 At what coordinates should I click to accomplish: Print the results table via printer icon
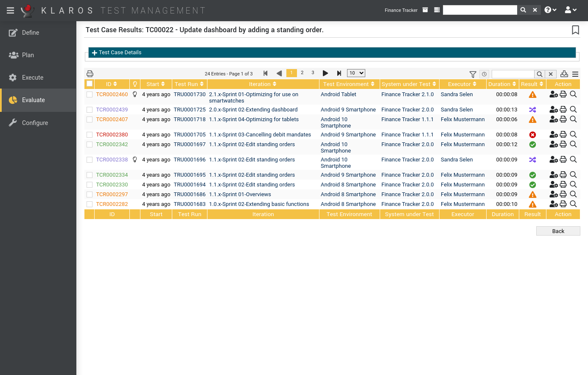[90, 74]
